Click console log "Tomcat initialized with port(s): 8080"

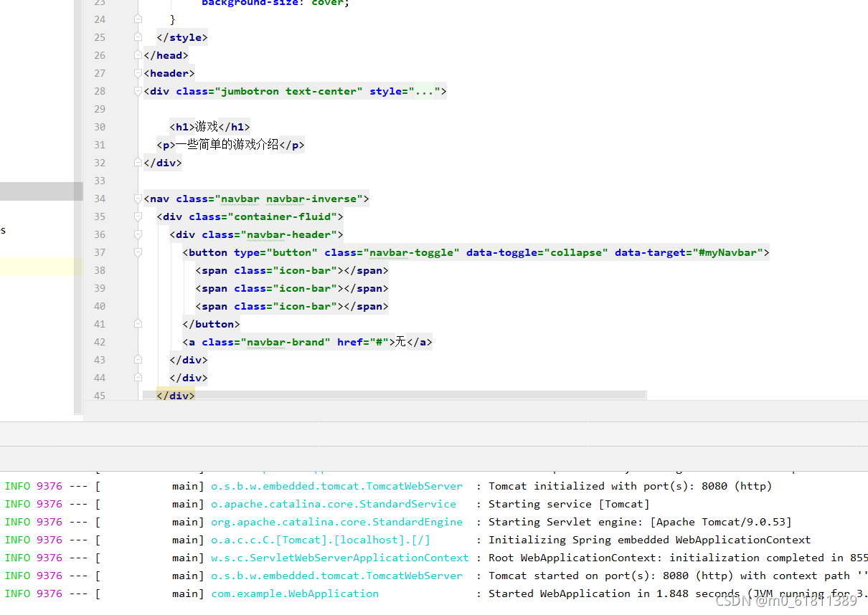(x=631, y=486)
